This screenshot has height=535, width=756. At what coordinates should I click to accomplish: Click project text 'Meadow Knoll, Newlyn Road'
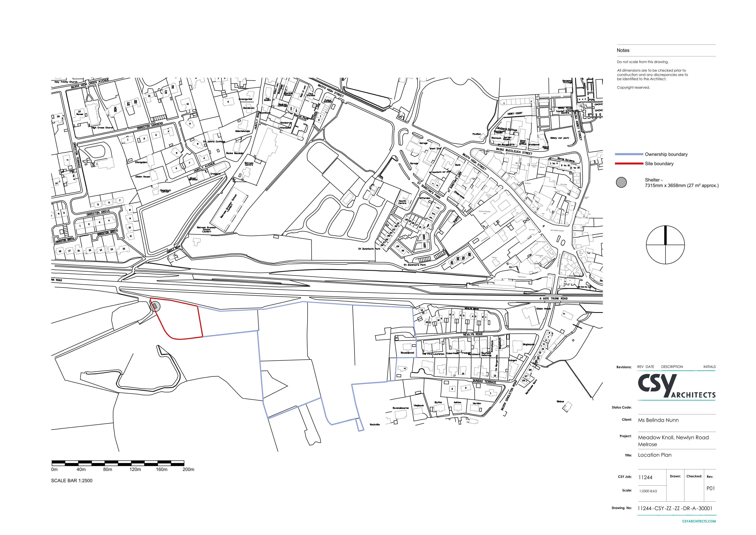[673, 437]
